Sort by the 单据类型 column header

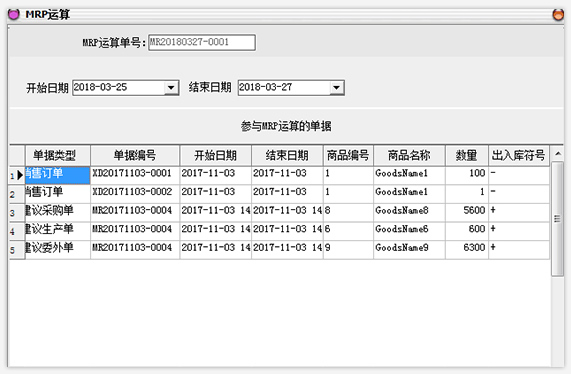[58, 155]
